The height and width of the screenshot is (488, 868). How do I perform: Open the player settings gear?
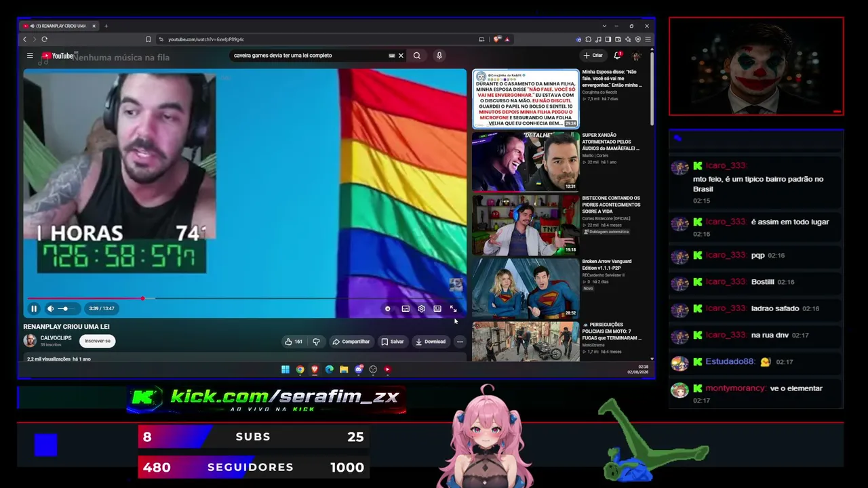(x=421, y=308)
